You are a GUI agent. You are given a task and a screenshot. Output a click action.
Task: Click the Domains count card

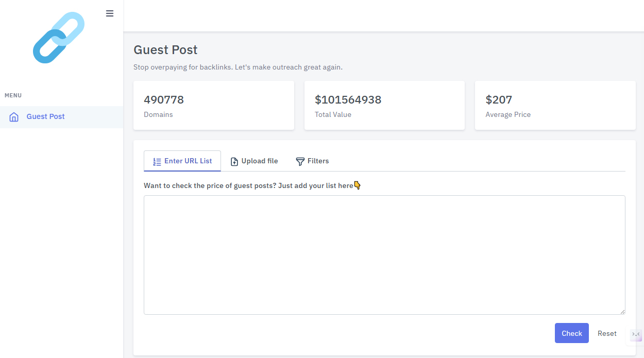[213, 106]
